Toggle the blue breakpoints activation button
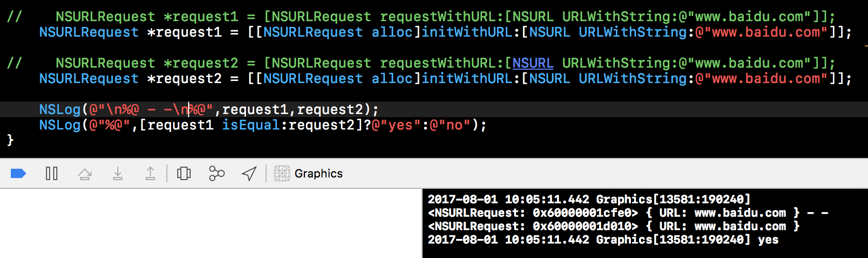 click(x=19, y=173)
